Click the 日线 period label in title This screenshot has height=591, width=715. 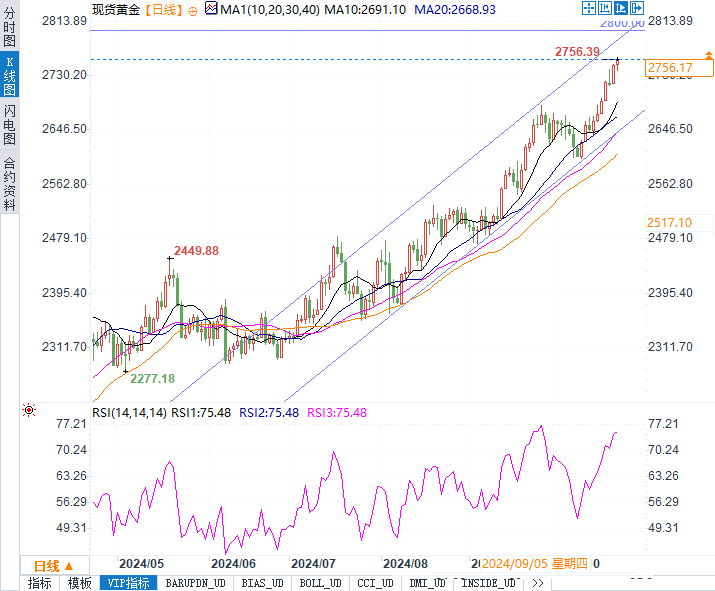[x=162, y=9]
